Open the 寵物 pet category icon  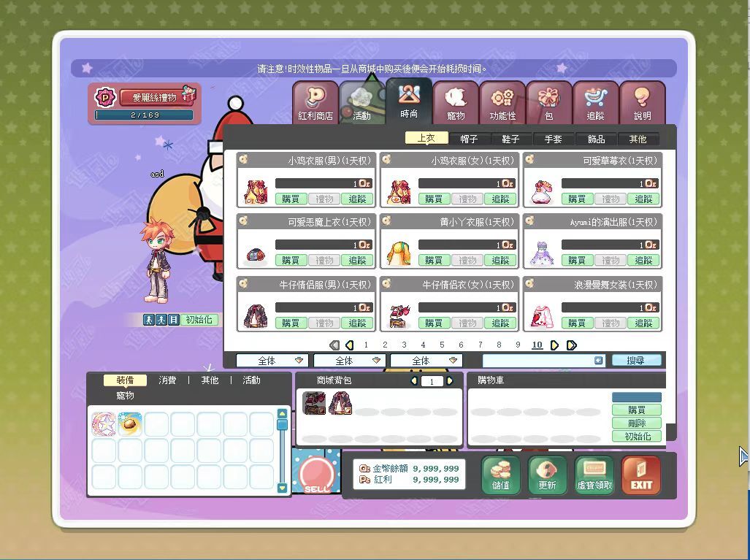[456, 102]
